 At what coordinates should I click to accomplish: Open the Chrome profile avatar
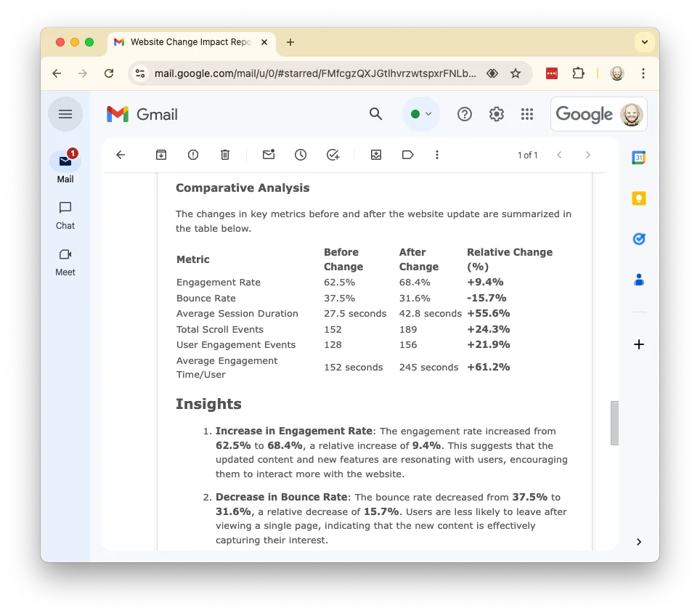tap(617, 73)
